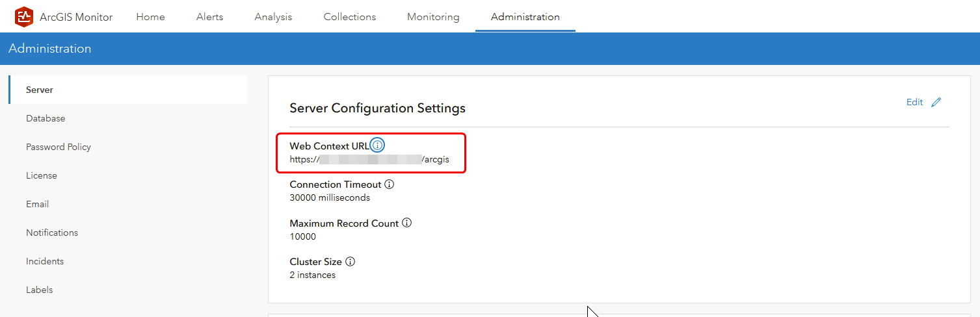The image size is (980, 317).
Task: Click the Connection Timeout info icon
Action: 390,184
